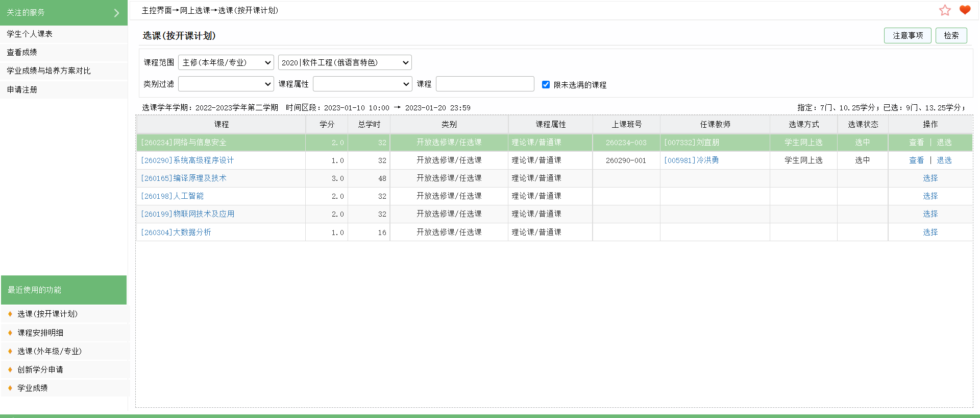Click the red heart icon
Screen dimensions: 980x418
pyautogui.click(x=965, y=10)
